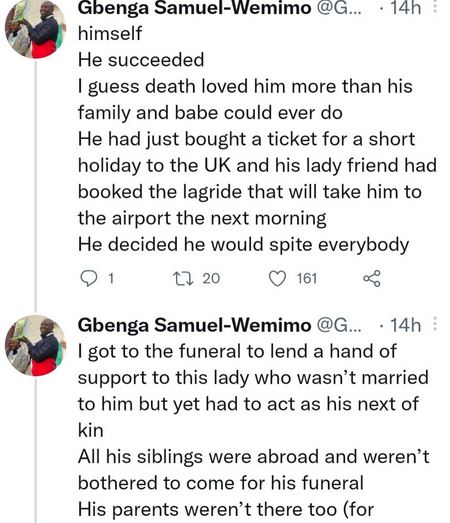
Task: Click the reply count number 1
Action: pyautogui.click(x=111, y=278)
